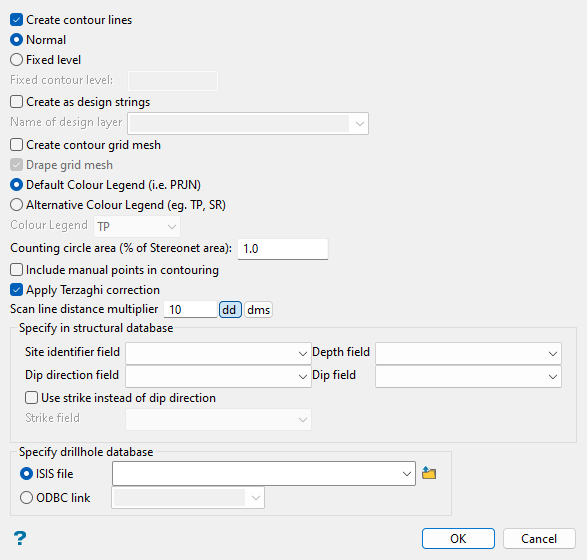This screenshot has height=560, width=587.
Task: Expand the Depth field dropdown
Action: pos(468,353)
